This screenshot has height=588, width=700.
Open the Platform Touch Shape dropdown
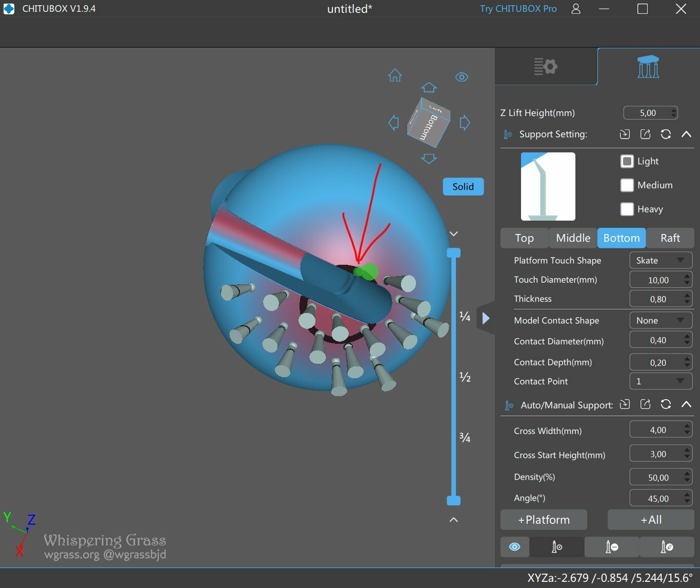click(661, 260)
